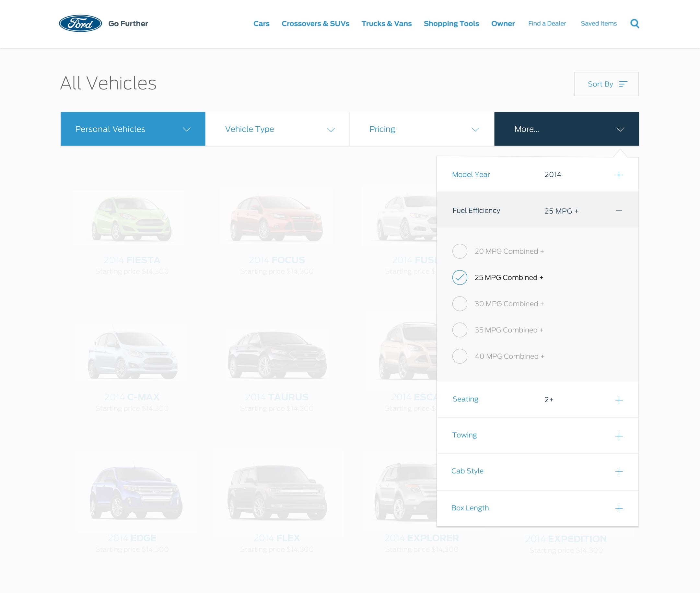This screenshot has height=593, width=700.
Task: Open the search magnifier icon
Action: point(635,24)
